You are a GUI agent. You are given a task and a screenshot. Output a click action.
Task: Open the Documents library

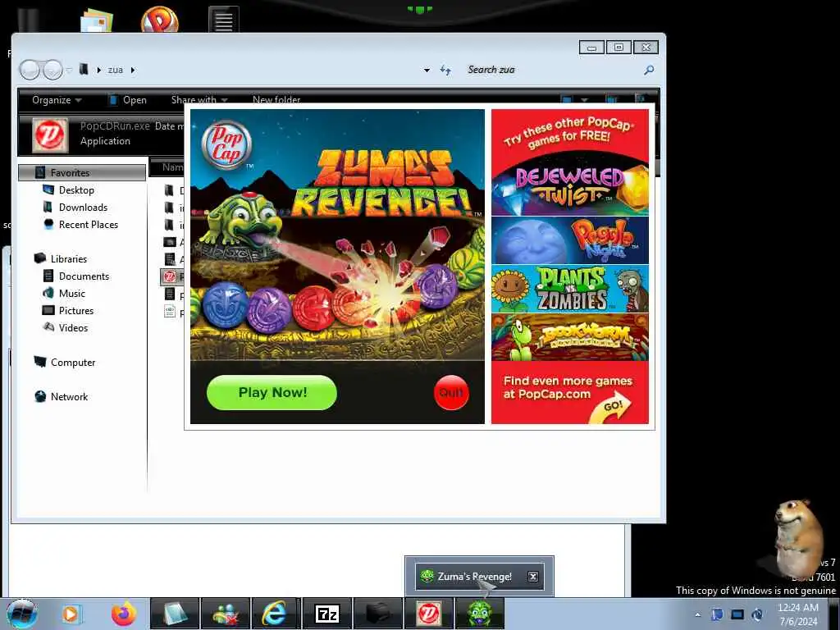84,276
